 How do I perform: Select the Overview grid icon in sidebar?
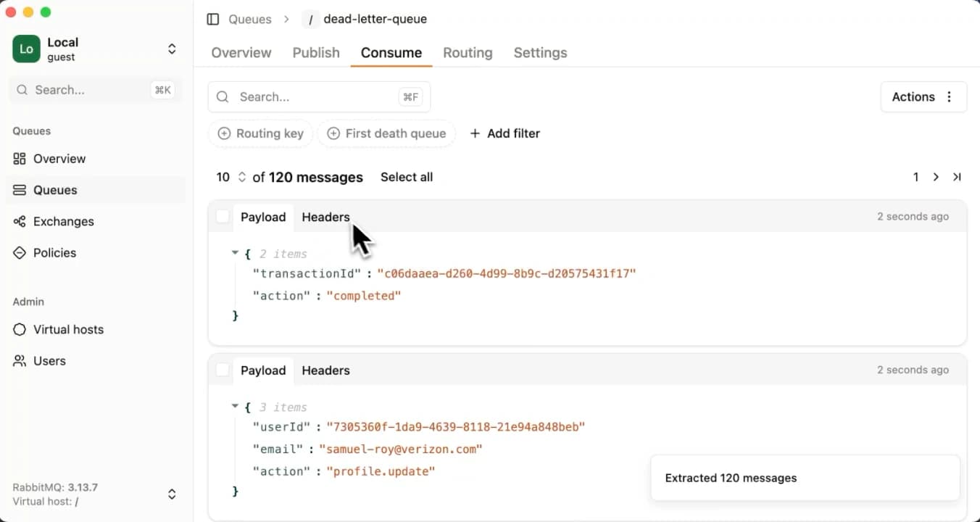[x=19, y=158]
